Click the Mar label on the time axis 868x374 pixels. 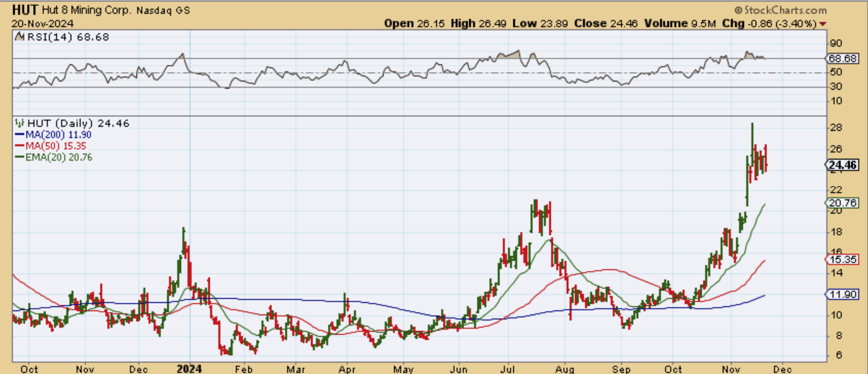(296, 369)
